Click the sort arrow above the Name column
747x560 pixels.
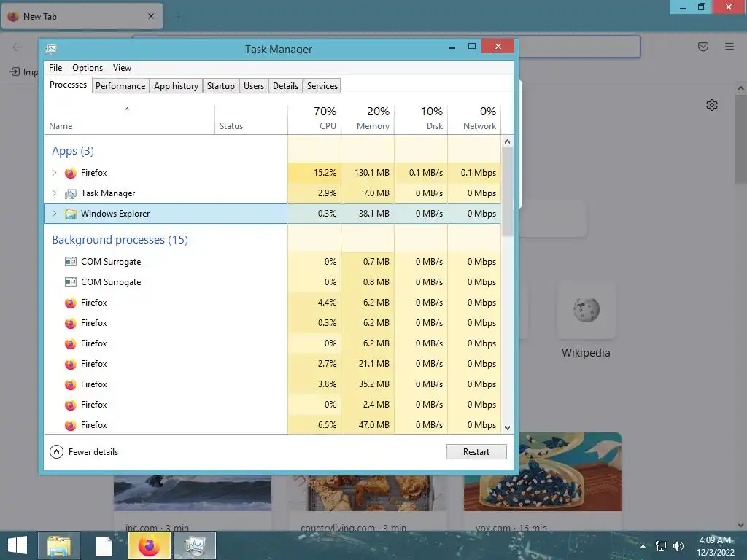(x=127, y=109)
